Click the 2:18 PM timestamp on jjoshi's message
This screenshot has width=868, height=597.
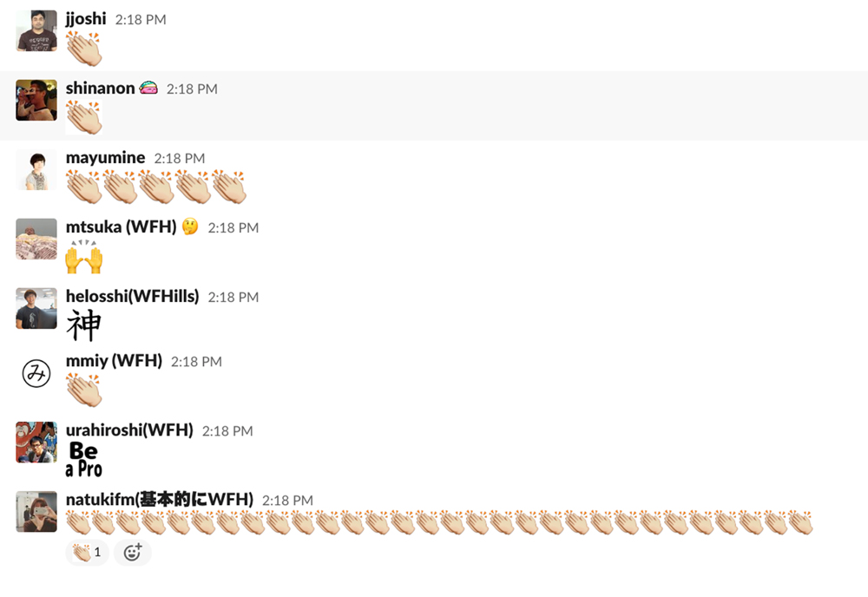click(141, 19)
